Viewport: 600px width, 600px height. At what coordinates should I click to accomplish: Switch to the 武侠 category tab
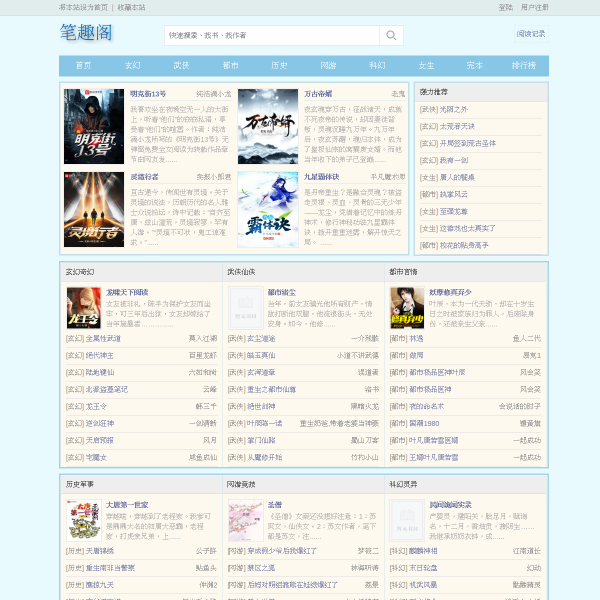point(181,66)
